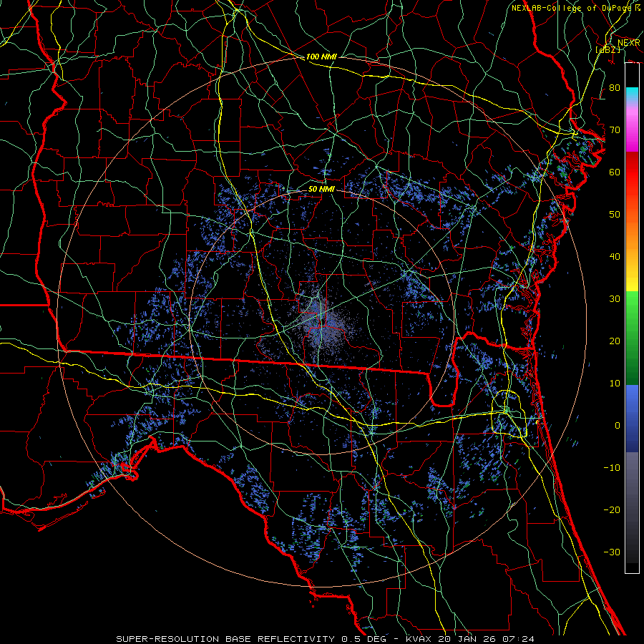Click the cyan segment at top of color bar
This screenshot has height=644, width=644.
point(632,94)
